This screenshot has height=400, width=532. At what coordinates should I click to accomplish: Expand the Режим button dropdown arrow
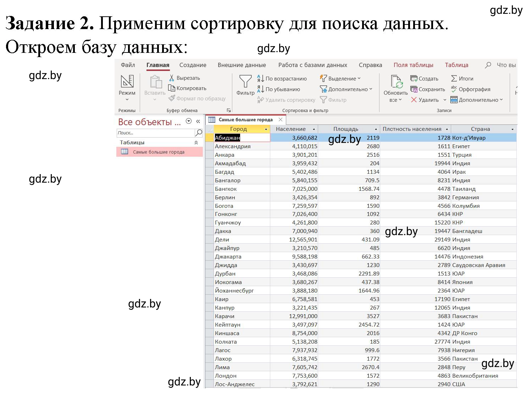[x=127, y=100]
